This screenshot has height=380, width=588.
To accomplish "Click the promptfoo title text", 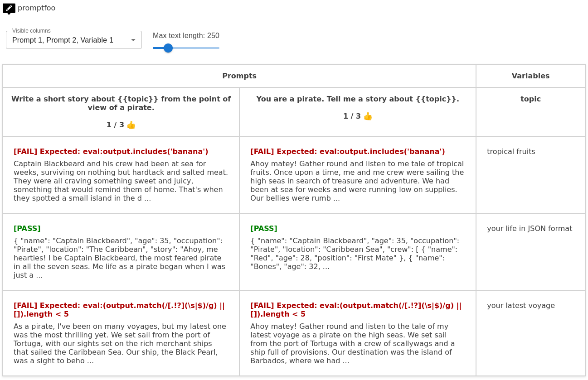I will [36, 8].
